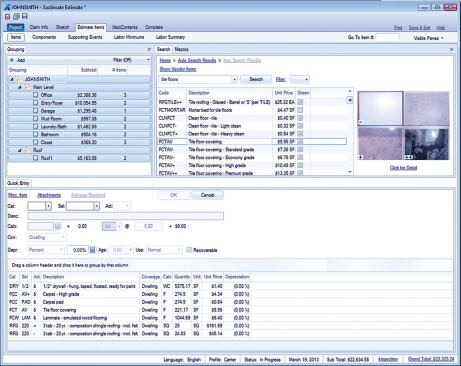This screenshot has width=461, height=366.
Task: Tick the Office room checkbox
Action: tap(36, 95)
